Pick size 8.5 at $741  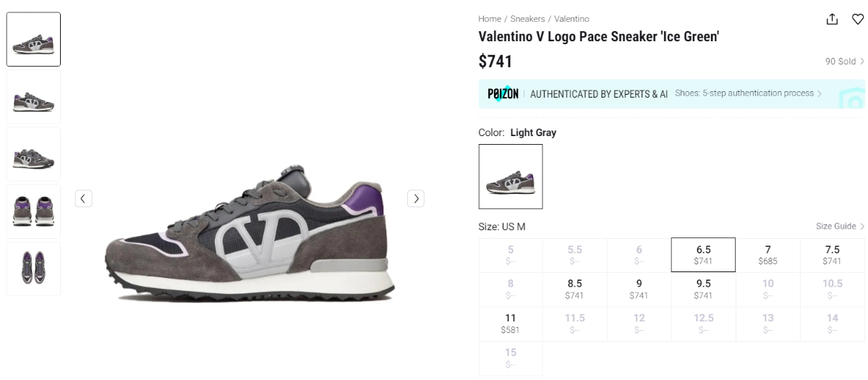tap(574, 289)
